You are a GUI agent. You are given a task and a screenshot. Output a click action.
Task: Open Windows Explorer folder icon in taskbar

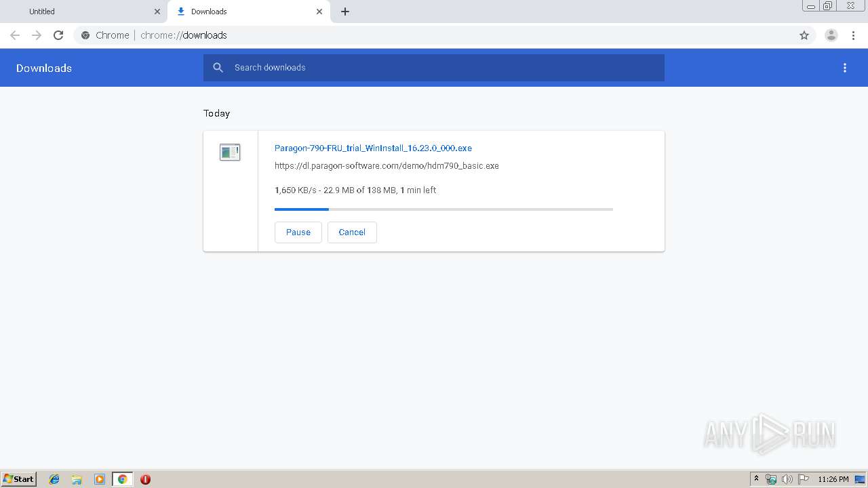(x=77, y=479)
